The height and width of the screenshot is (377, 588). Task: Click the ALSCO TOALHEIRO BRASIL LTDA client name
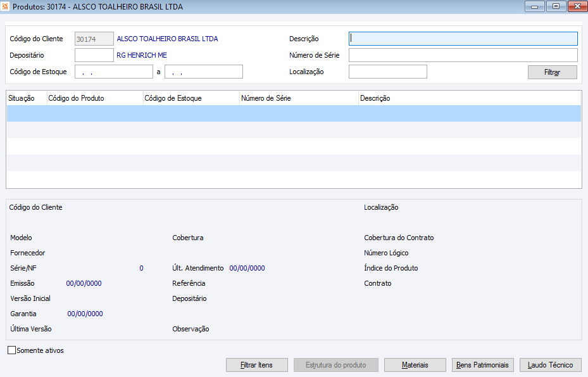point(167,39)
